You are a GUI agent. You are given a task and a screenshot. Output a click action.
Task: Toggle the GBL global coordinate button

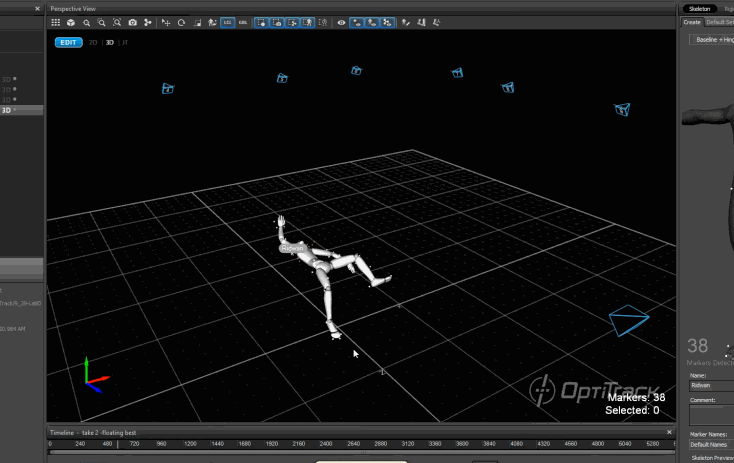pyautogui.click(x=243, y=22)
